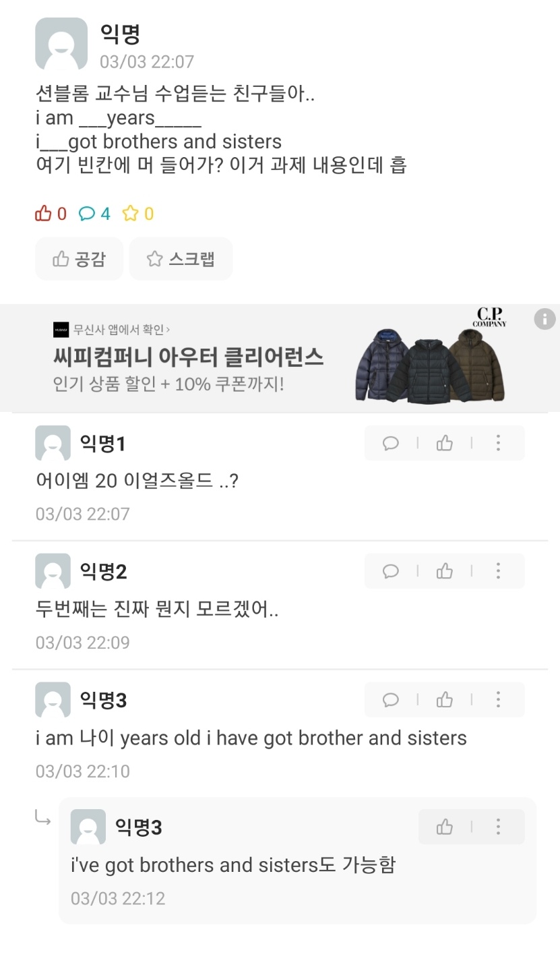The height and width of the screenshot is (971, 560).
Task: Click reply icon on 익명3's comment
Action: 391,699
